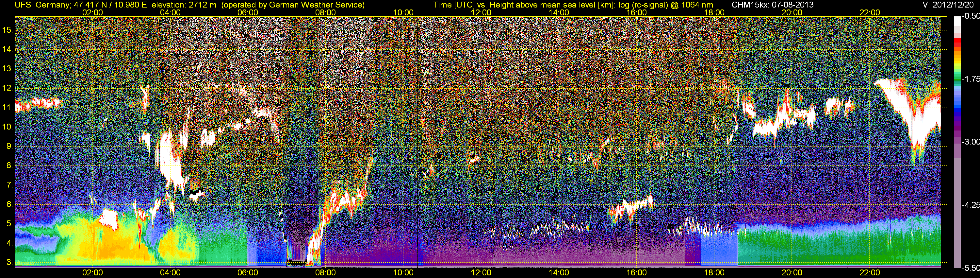Viewport: 980px width, 278px height.
Task: Click the height axis label 14 km
Action: coord(8,49)
